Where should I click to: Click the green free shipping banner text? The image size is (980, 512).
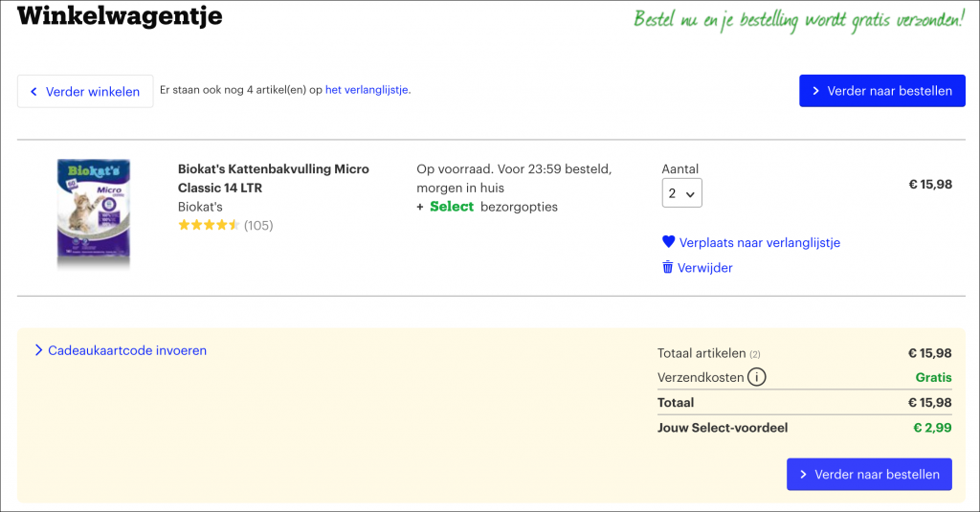pyautogui.click(x=799, y=21)
